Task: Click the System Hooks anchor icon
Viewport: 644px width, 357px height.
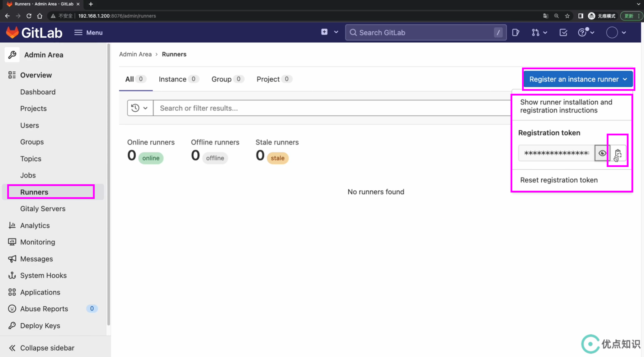Action: (x=12, y=275)
